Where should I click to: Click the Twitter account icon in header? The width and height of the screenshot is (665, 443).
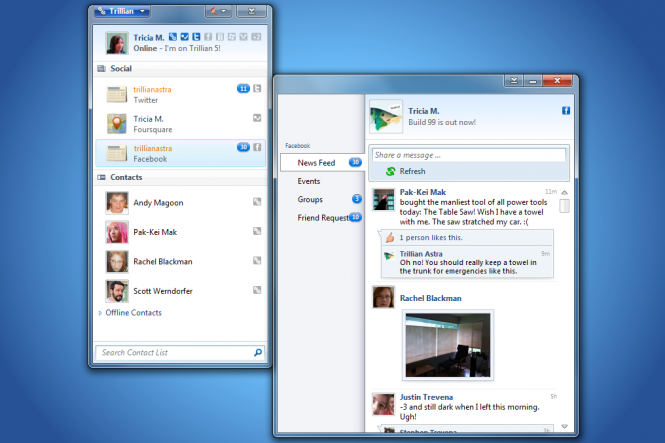click(x=196, y=37)
